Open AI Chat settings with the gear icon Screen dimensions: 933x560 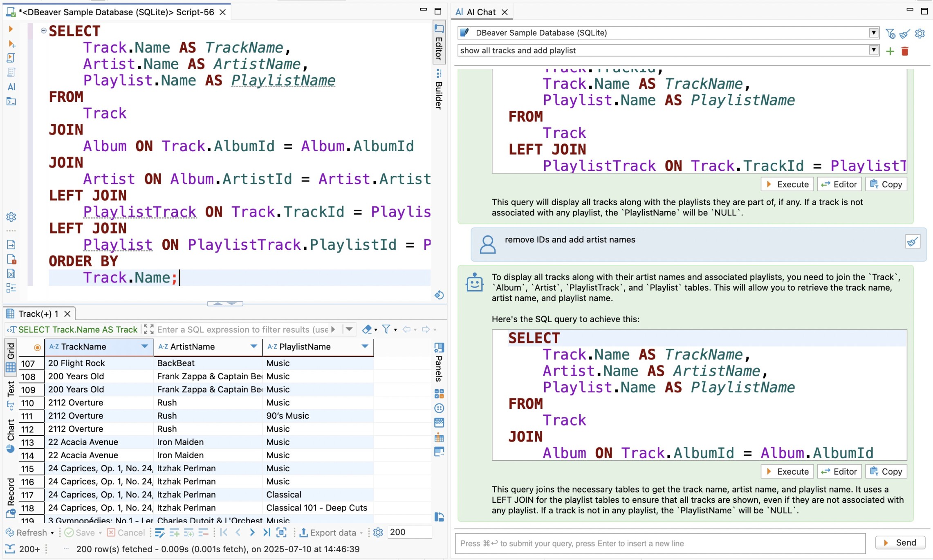[920, 34]
